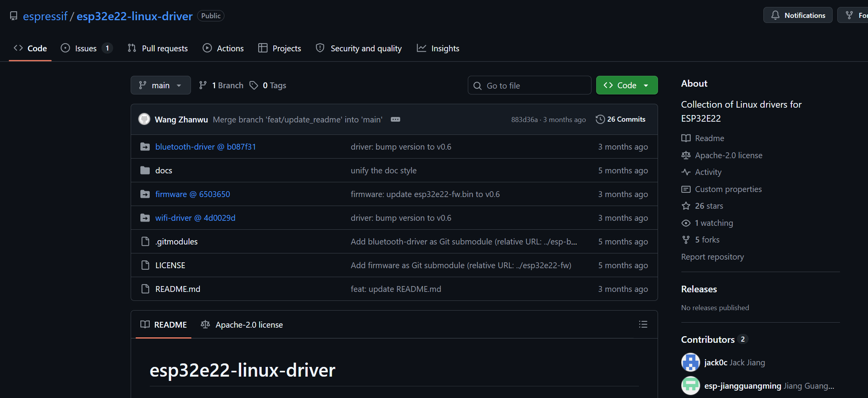Expand the commit message ellipsis
The width and height of the screenshot is (868, 398).
click(x=395, y=119)
